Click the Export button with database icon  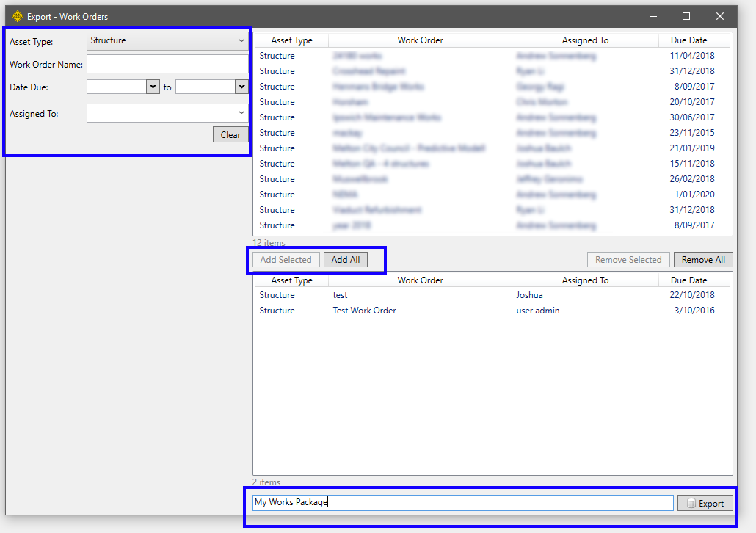click(705, 503)
